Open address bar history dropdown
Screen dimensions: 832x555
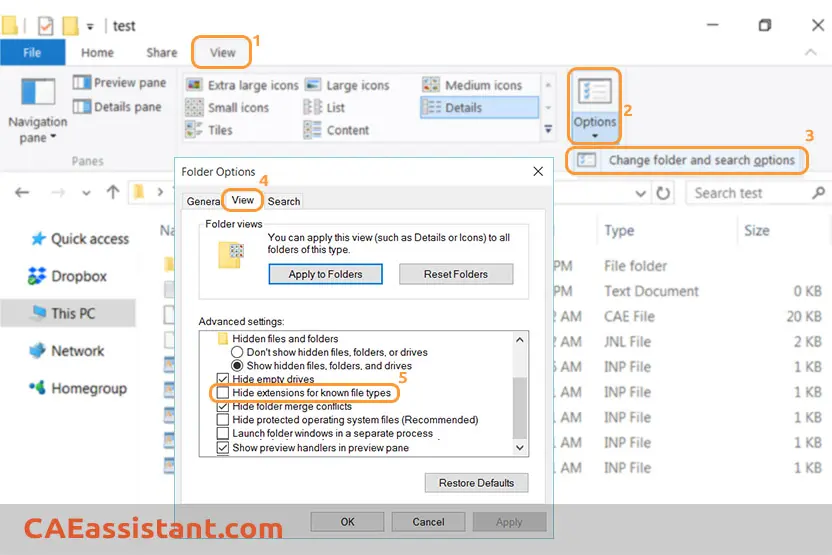(x=640, y=193)
